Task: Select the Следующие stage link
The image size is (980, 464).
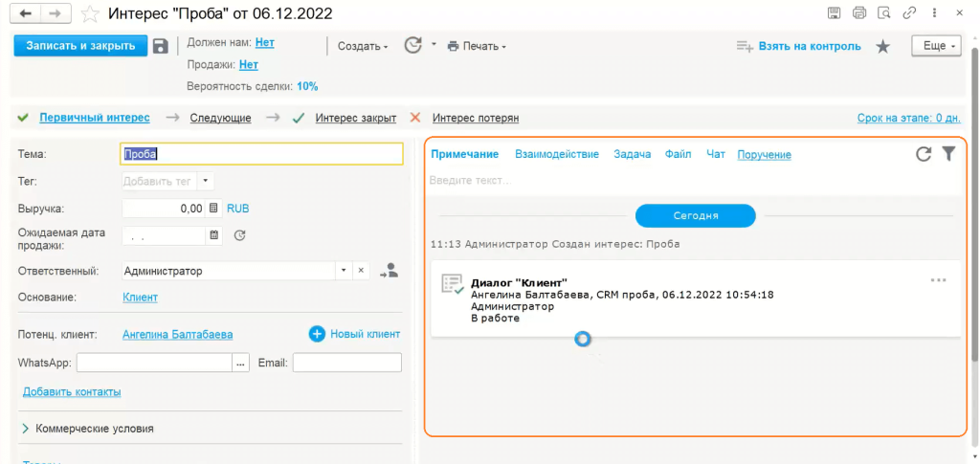Action: click(x=221, y=118)
